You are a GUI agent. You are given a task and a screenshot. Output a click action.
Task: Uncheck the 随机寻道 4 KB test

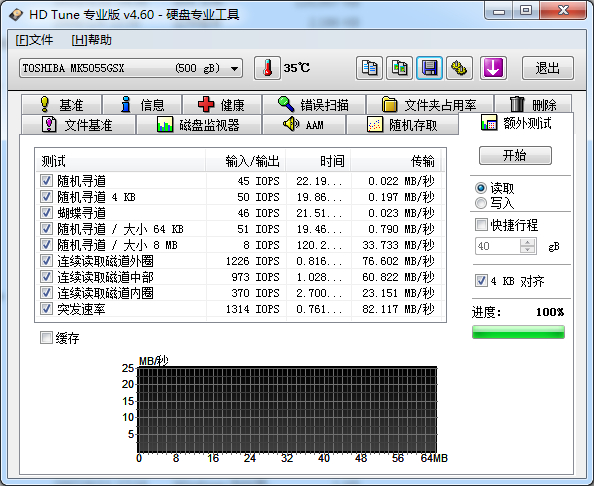click(x=46, y=197)
